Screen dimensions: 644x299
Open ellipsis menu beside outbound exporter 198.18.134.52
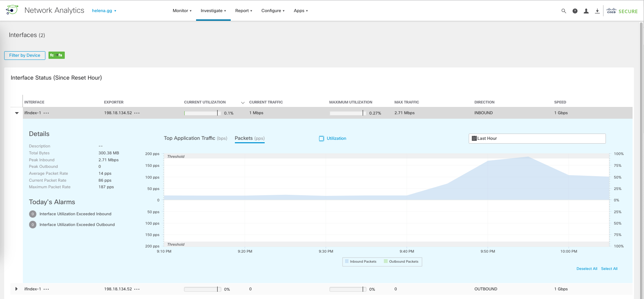click(137, 289)
